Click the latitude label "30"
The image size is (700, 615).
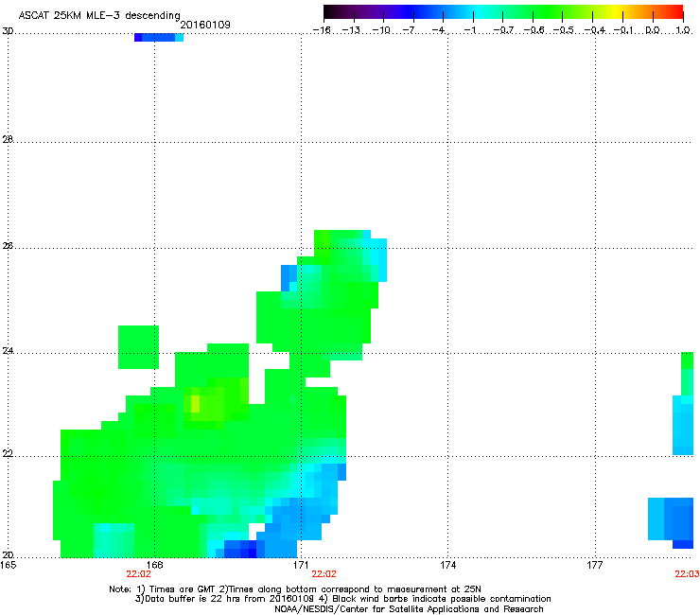pyautogui.click(x=8, y=31)
